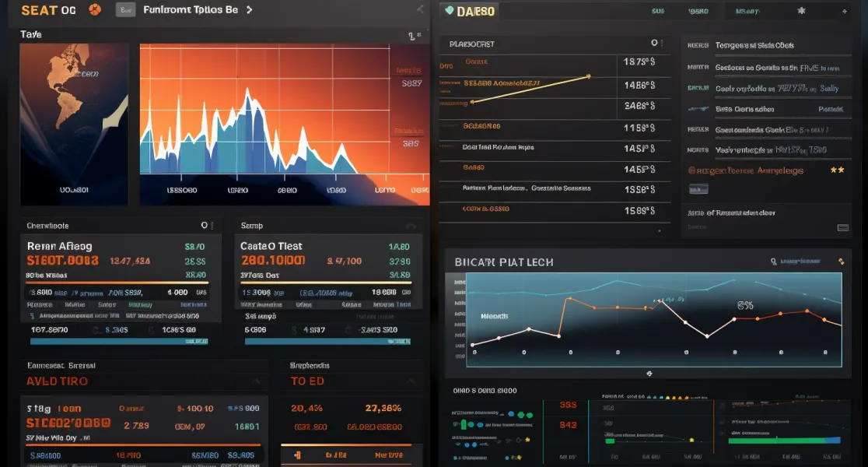Click the slider handle below the line chart
Image resolution: width=868 pixels, height=467 pixels.
click(649, 374)
